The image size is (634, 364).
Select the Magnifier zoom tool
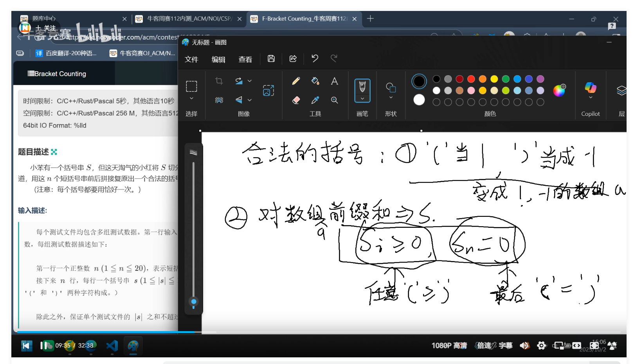coord(334,100)
